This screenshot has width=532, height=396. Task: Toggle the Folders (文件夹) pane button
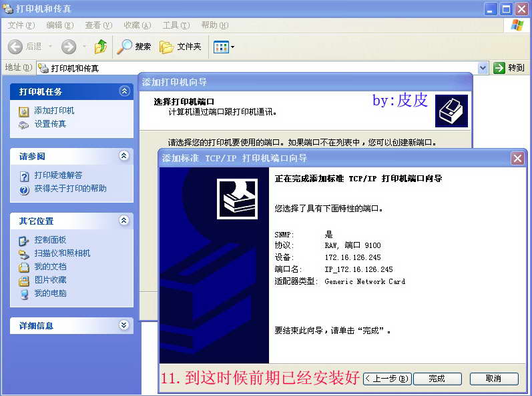(x=180, y=47)
